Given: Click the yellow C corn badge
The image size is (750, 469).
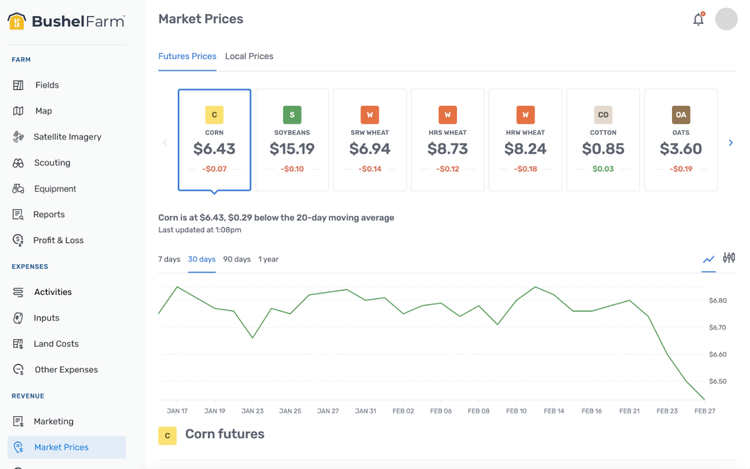Looking at the screenshot, I should click(x=214, y=115).
